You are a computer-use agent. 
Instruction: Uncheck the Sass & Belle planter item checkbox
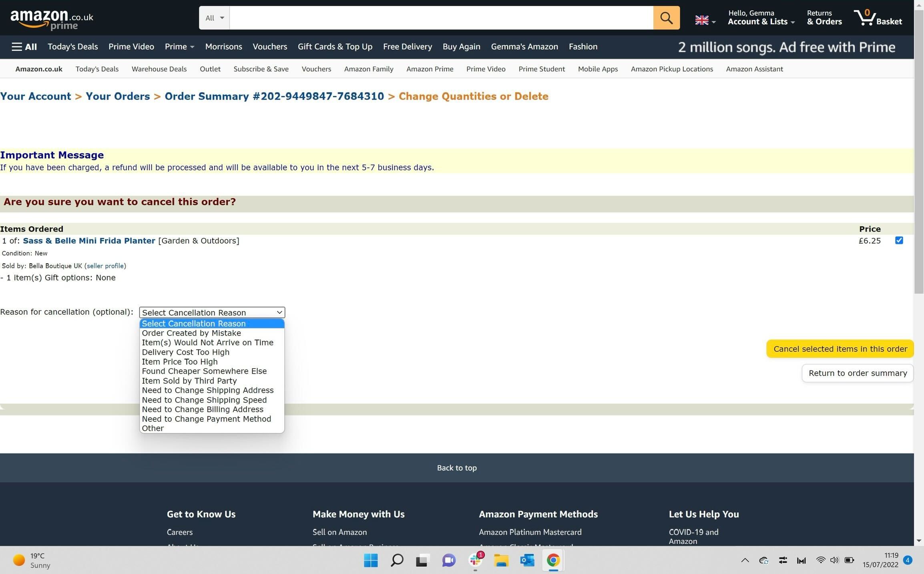899,240
